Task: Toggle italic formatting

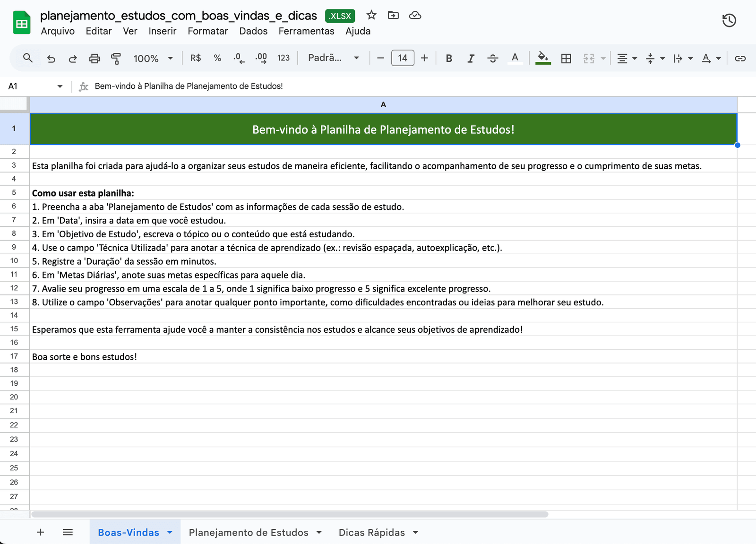Action: (471, 58)
